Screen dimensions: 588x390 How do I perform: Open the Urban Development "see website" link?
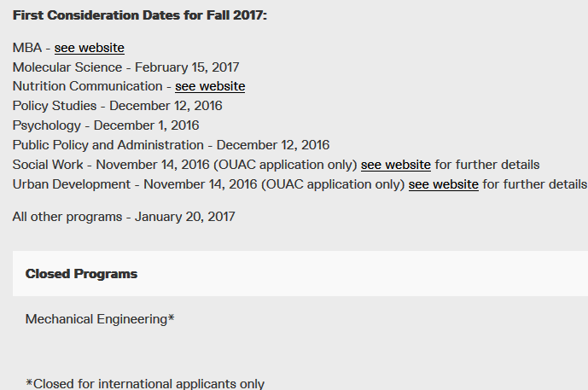coord(443,184)
